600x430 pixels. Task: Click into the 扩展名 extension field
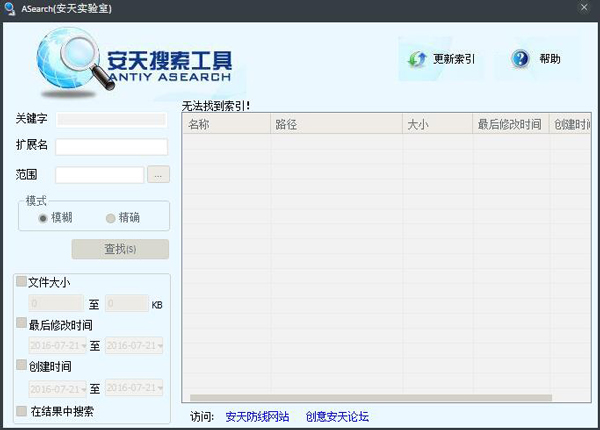111,147
